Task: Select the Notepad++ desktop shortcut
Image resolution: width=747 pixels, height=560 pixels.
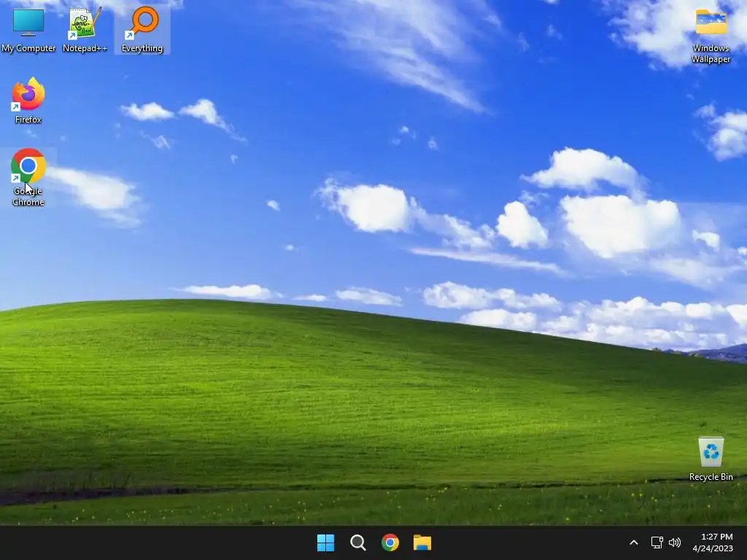Action: click(85, 29)
